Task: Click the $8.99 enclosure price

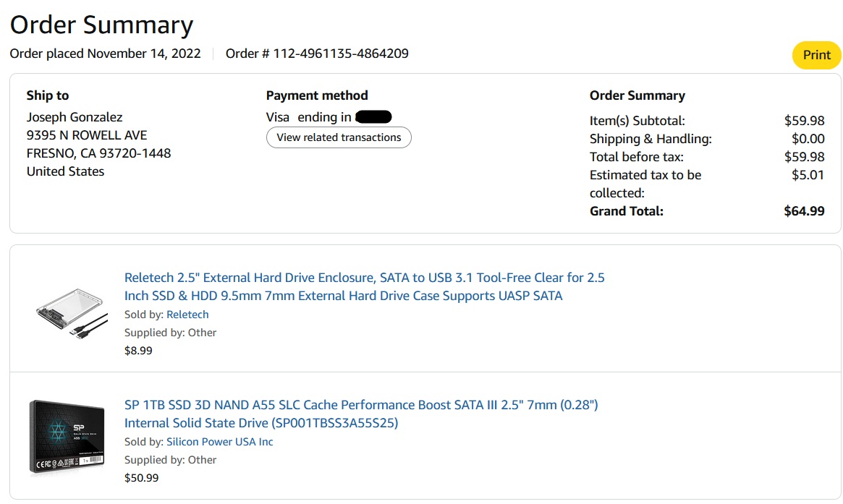Action: 138,351
